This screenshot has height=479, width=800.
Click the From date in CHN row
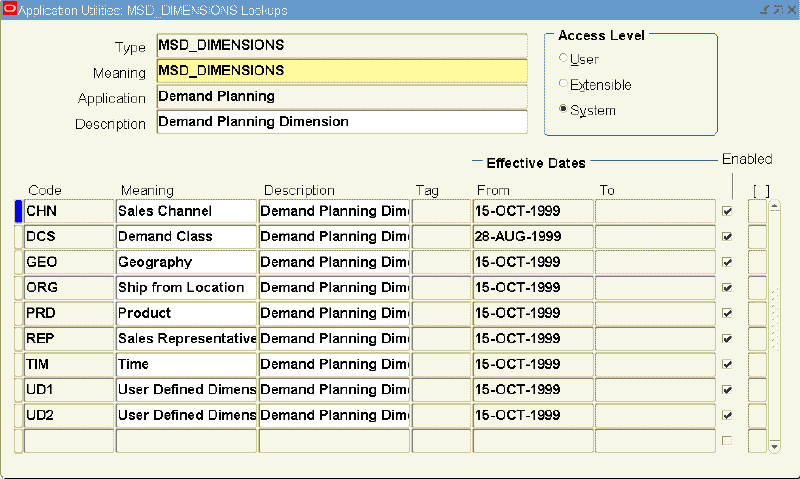click(x=533, y=211)
